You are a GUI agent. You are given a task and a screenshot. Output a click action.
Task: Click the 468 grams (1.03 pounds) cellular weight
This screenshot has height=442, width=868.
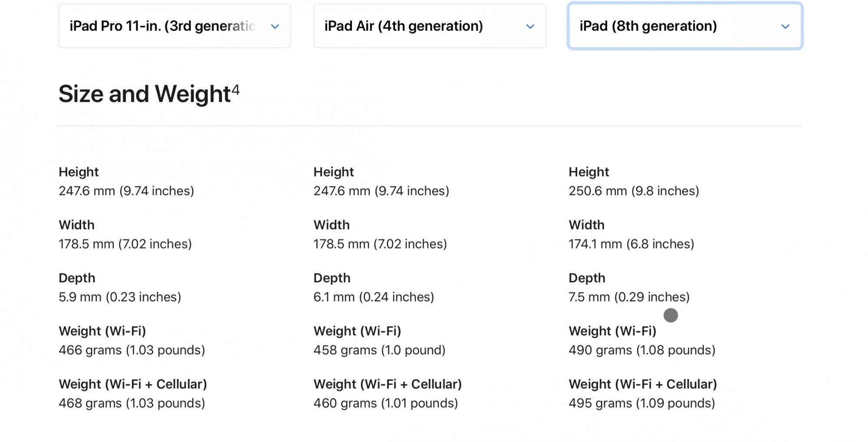[132, 403]
